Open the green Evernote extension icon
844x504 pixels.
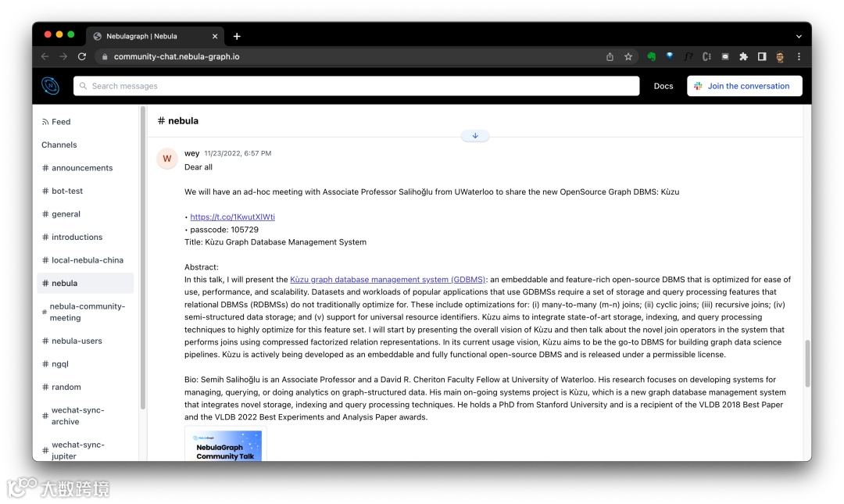pos(651,56)
